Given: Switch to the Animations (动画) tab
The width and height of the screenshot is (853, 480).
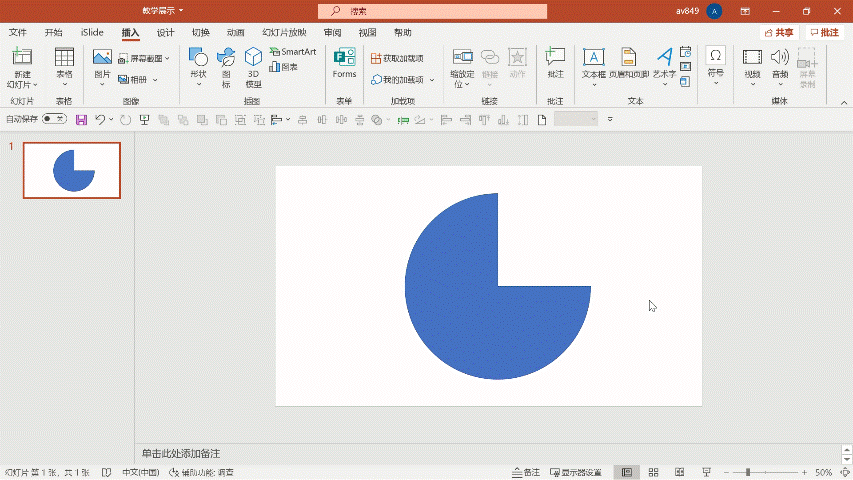Looking at the screenshot, I should click(235, 32).
